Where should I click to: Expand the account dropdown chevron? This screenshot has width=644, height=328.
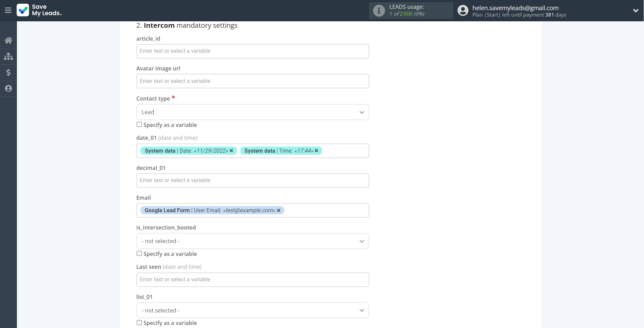click(636, 10)
